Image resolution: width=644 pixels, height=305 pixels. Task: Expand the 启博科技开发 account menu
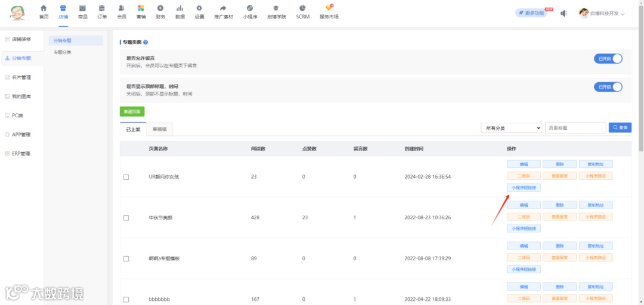coord(602,14)
